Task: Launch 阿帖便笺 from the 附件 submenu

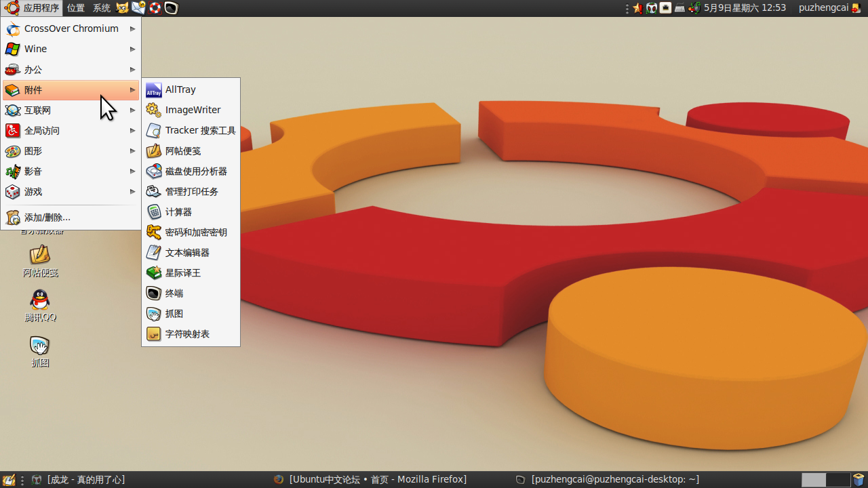Action: (x=191, y=150)
